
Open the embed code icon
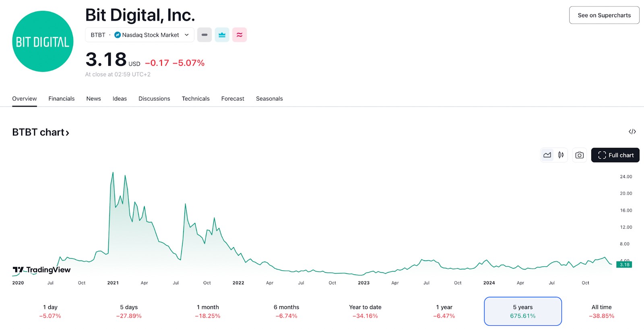pyautogui.click(x=632, y=132)
